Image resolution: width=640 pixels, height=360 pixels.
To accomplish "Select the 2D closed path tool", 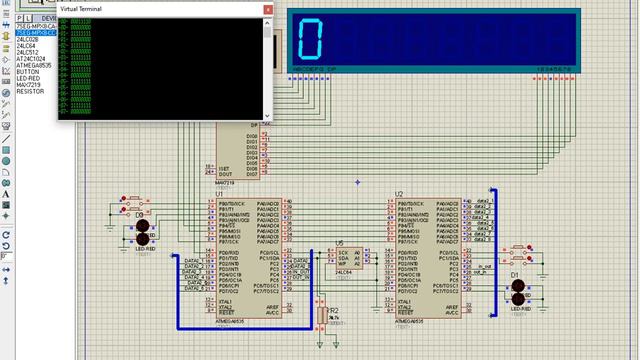I will 6,183.
